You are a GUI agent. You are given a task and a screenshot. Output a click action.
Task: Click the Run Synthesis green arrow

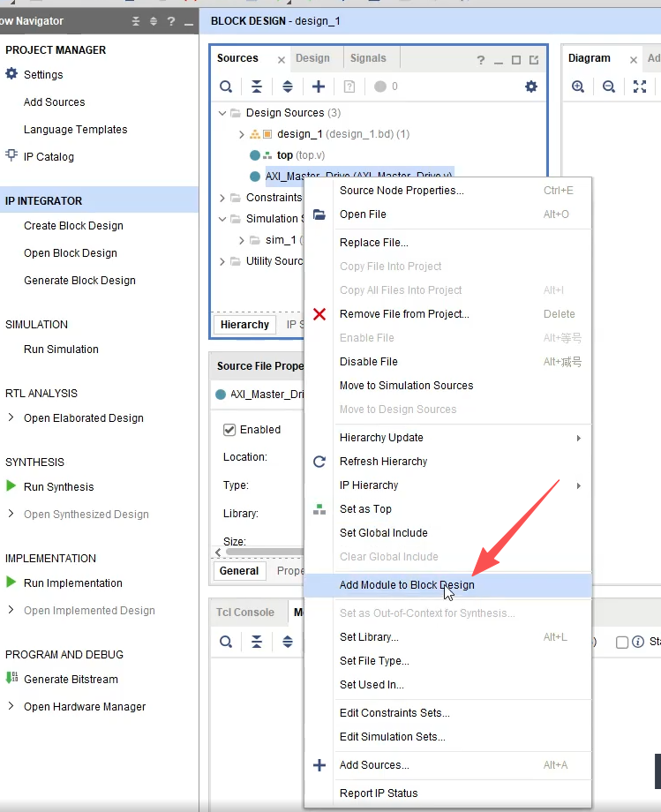pyautogui.click(x=11, y=485)
